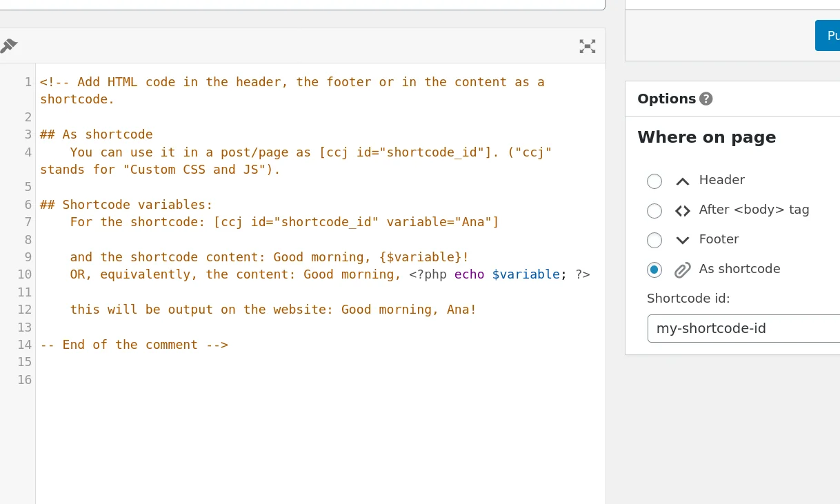The height and width of the screenshot is (504, 840).
Task: Select the paintbrush icon above the code editor
Action: [x=8, y=45]
